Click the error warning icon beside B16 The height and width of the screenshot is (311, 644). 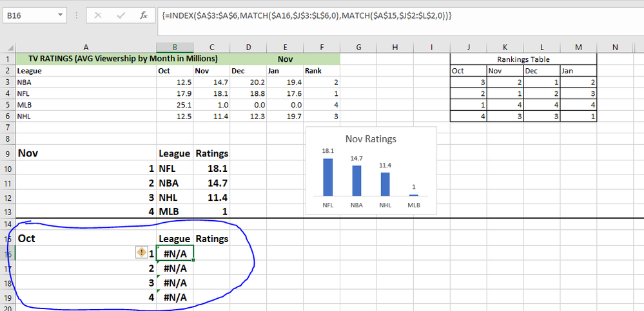tap(141, 252)
